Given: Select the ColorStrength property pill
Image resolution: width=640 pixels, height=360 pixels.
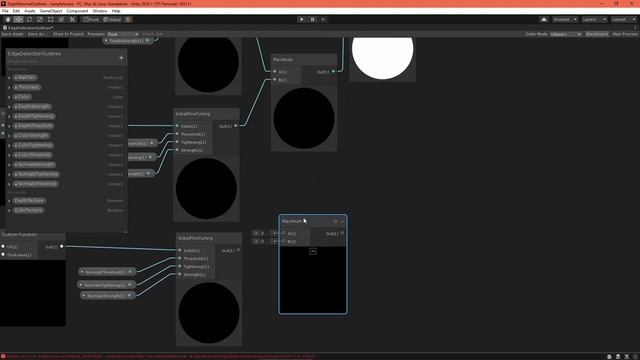Looking at the screenshot, I should 31,136.
